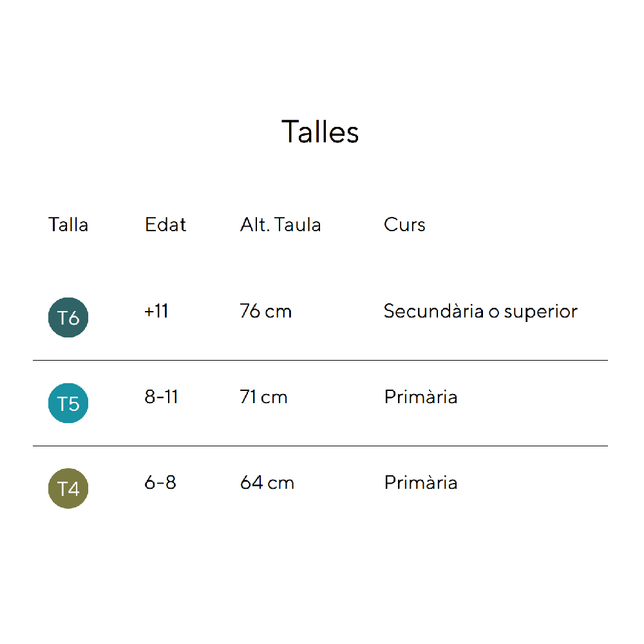Select the 8-11 age value
This screenshot has height=644, width=644.
161,397
